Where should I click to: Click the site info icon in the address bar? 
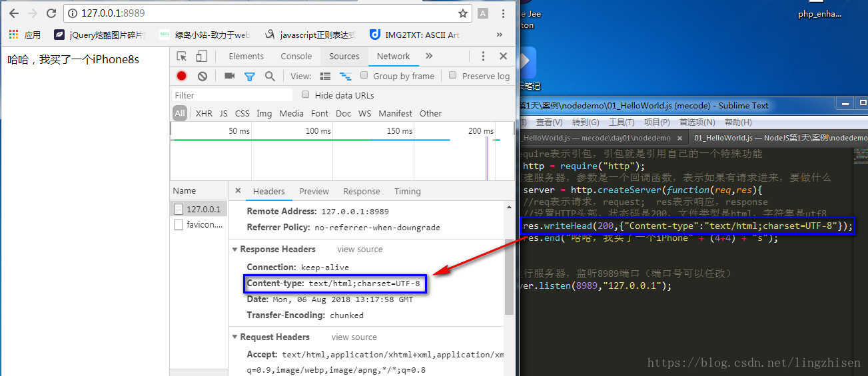(73, 13)
